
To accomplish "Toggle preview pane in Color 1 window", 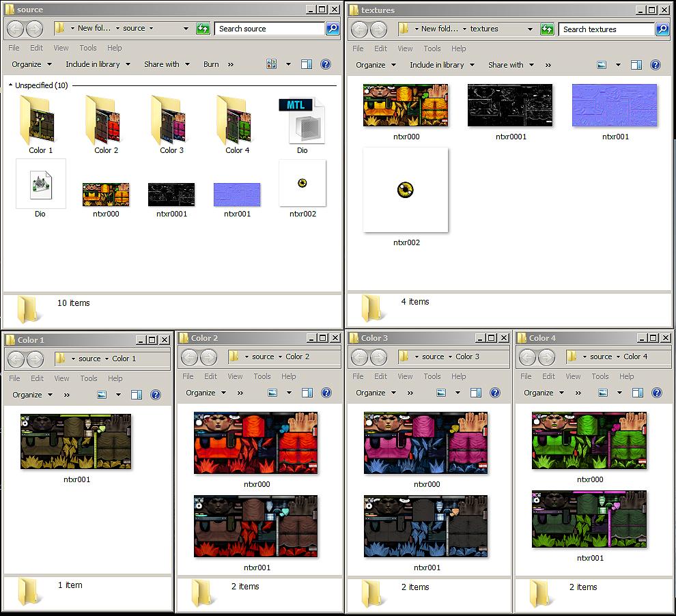I will (x=137, y=395).
